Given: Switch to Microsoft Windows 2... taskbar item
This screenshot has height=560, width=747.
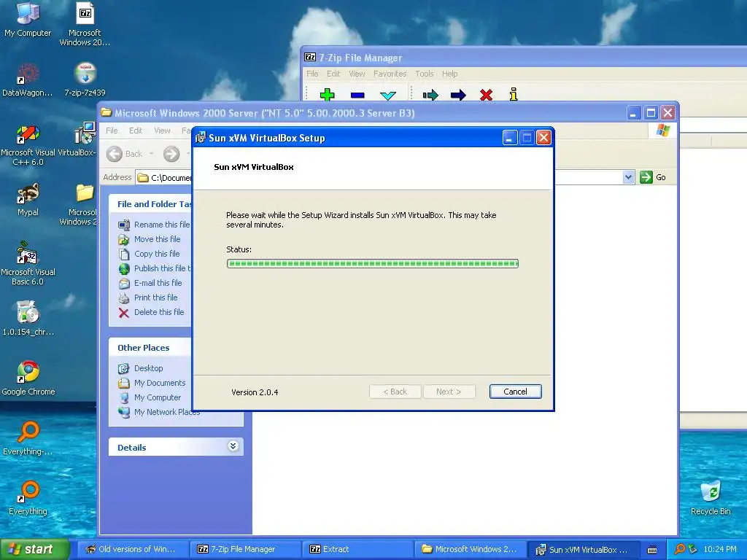Looking at the screenshot, I should click(470, 549).
